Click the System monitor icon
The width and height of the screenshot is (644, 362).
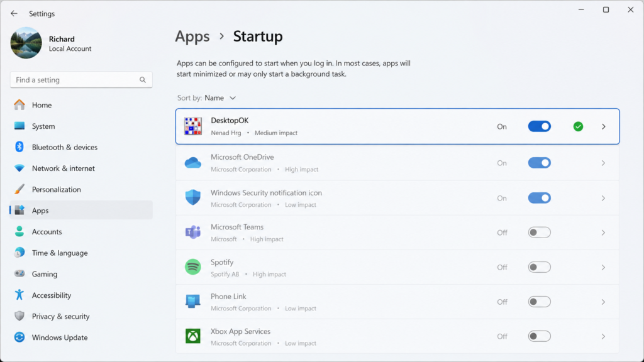pyautogui.click(x=19, y=126)
